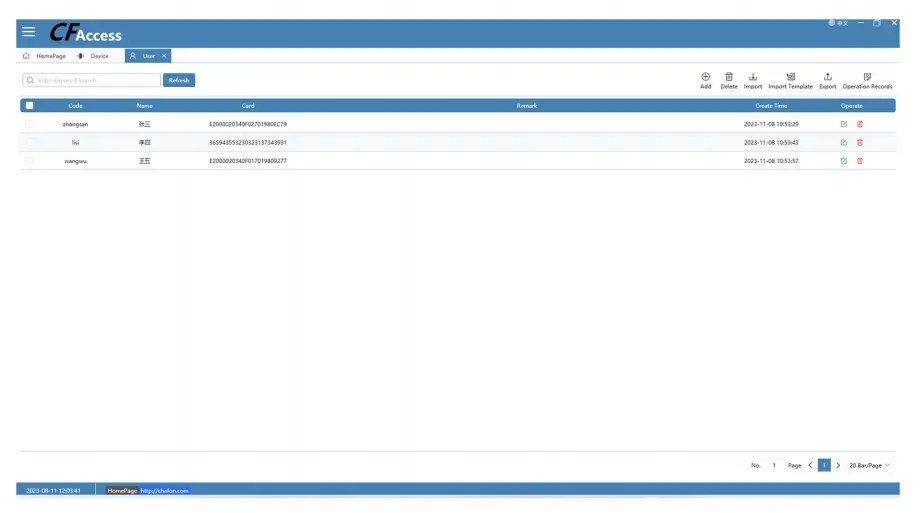The height and width of the screenshot is (513, 923).
Task: Edit the zhangsan user row
Action: click(x=844, y=124)
